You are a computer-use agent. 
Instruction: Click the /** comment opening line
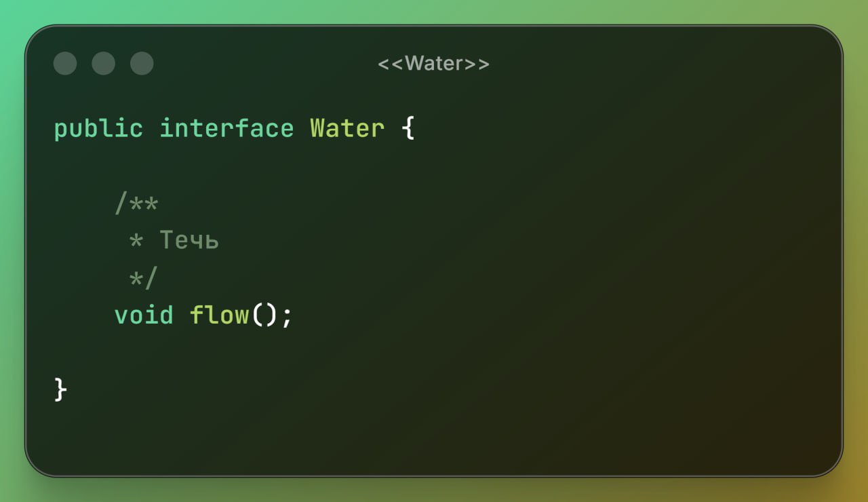pyautogui.click(x=136, y=203)
